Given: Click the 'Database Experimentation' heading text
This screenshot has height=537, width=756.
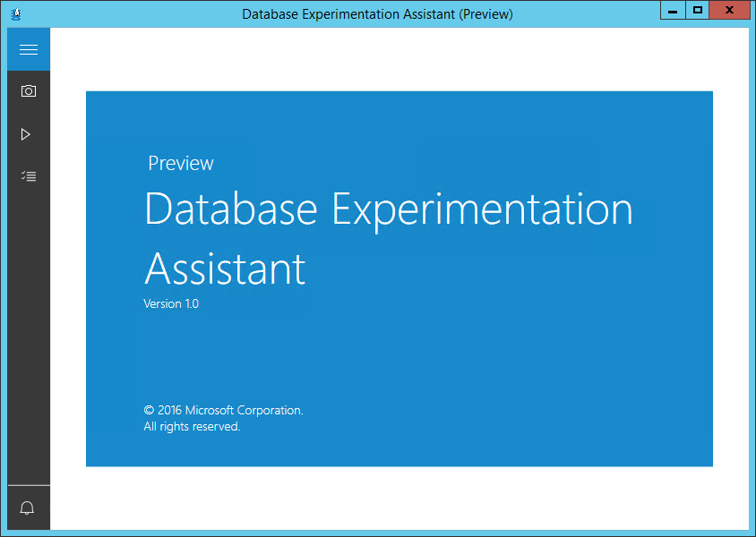Looking at the screenshot, I should (x=389, y=210).
